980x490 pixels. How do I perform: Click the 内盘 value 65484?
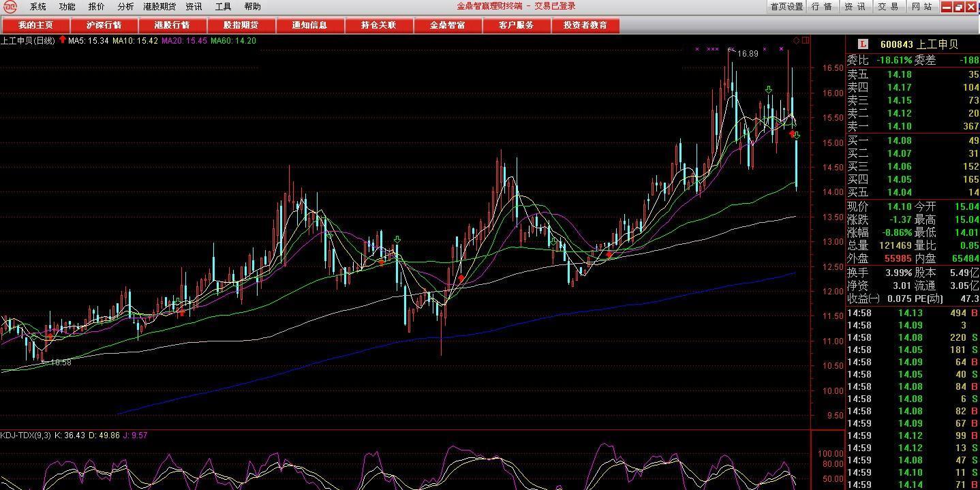[964, 258]
